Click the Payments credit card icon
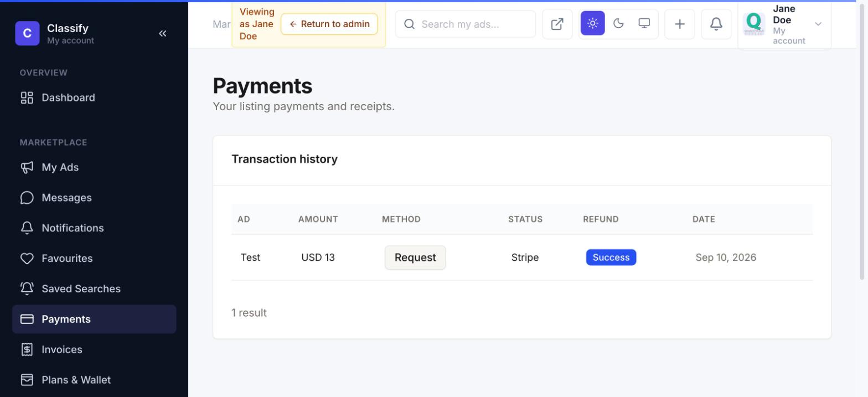The height and width of the screenshot is (397, 868). tap(27, 319)
